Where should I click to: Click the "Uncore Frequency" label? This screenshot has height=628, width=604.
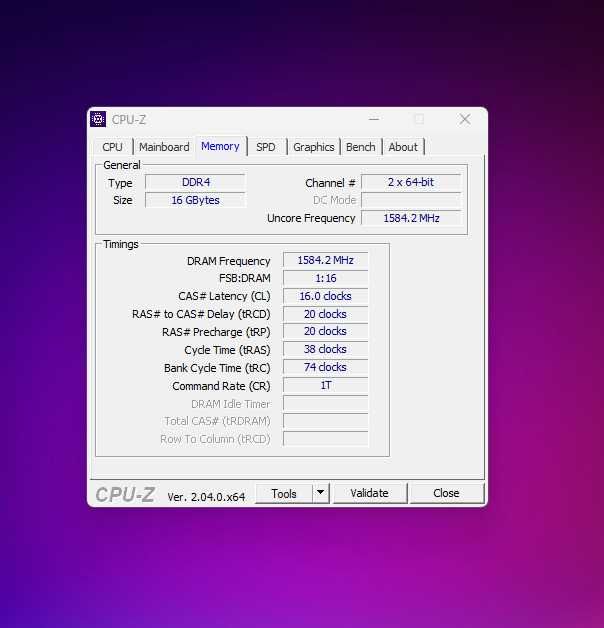tap(311, 218)
